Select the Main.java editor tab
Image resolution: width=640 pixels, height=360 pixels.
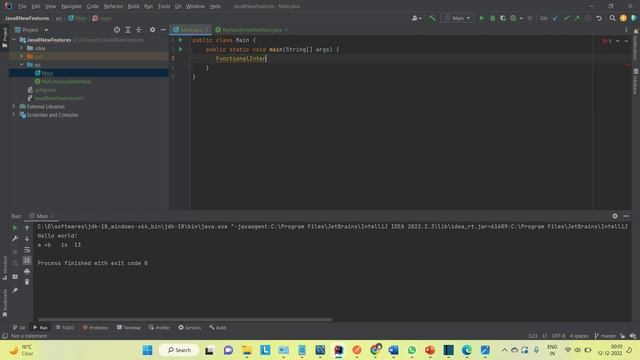[x=191, y=30]
